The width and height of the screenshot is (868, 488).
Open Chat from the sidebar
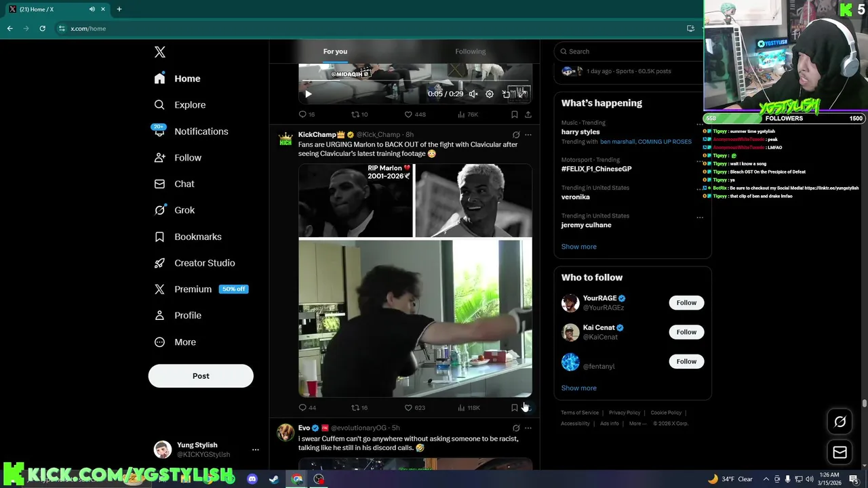tap(174, 184)
